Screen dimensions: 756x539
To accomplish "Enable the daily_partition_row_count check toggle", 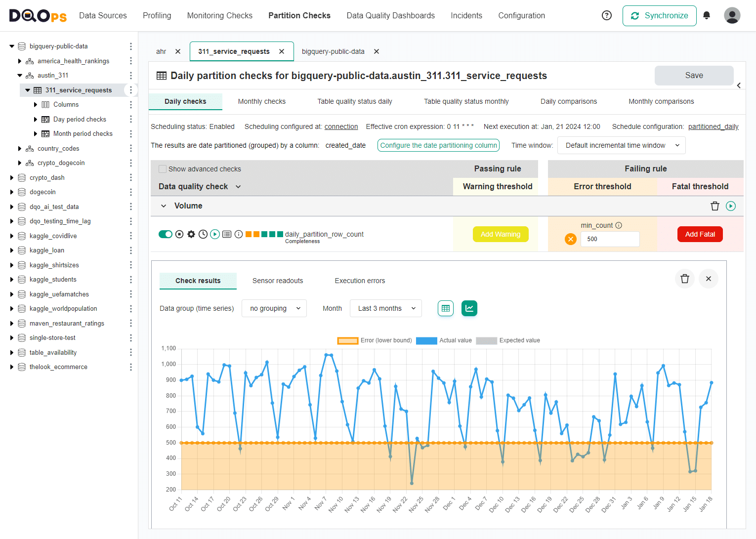I will pos(166,234).
